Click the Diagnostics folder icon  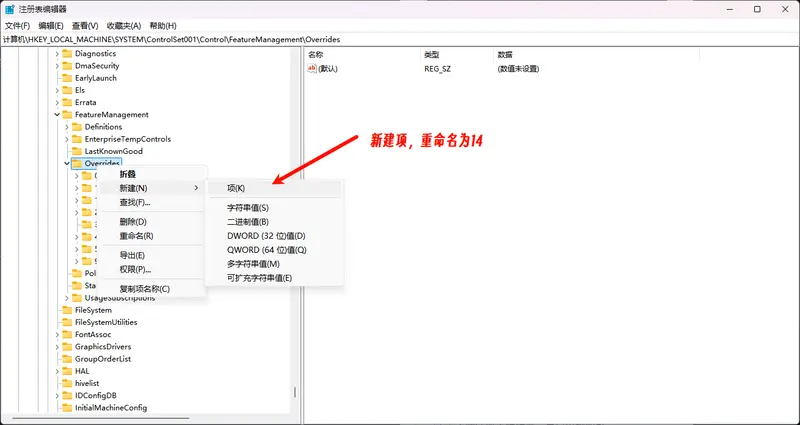point(67,53)
